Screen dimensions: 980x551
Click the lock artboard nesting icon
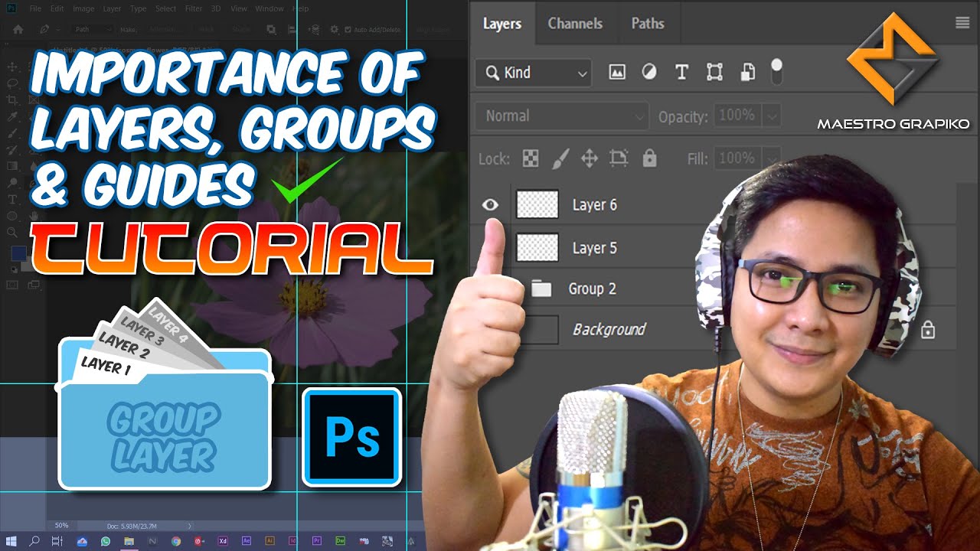coord(619,158)
